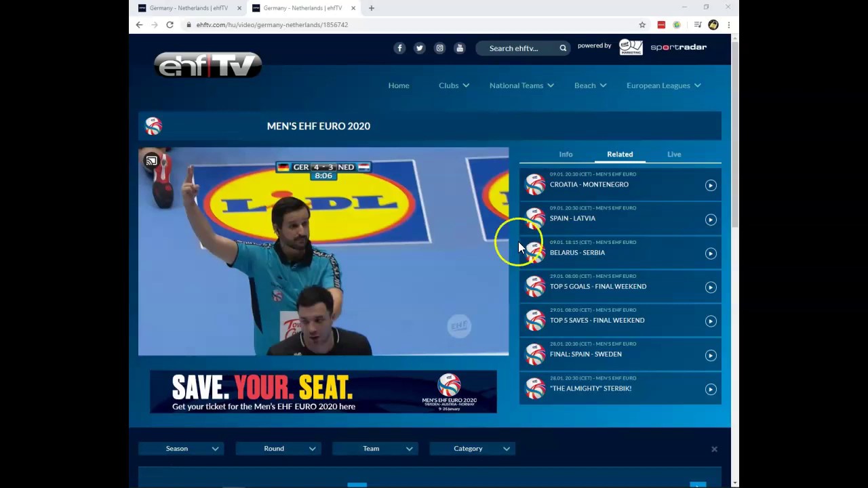
Task: Open the Croatia - Montenegro link
Action: tap(589, 184)
